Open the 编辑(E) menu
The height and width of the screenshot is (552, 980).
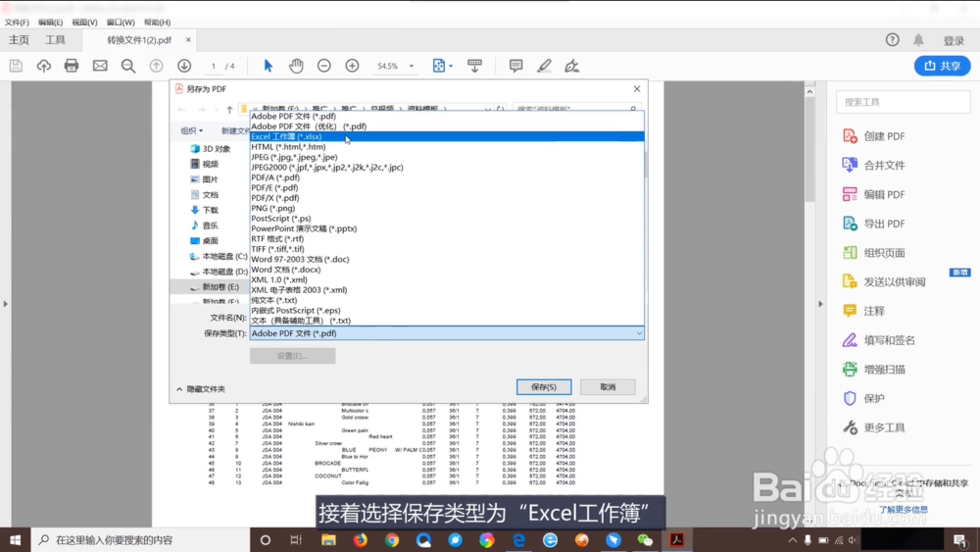pos(51,22)
